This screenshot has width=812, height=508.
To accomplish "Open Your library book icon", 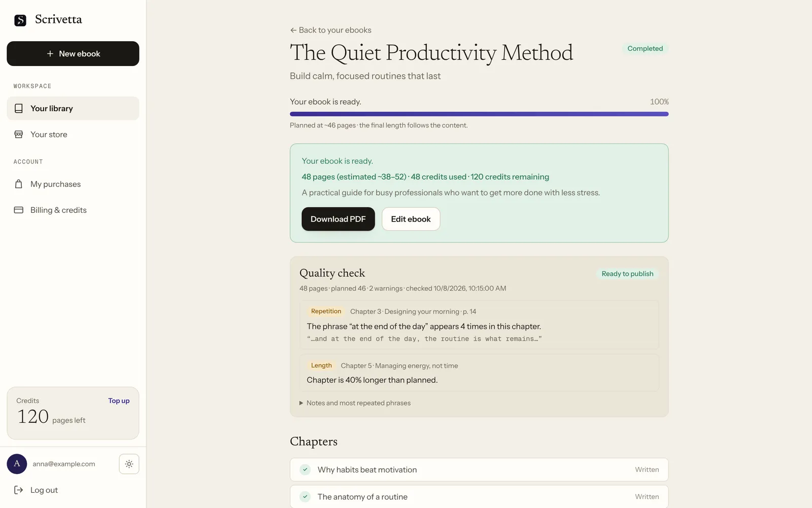I will point(19,109).
